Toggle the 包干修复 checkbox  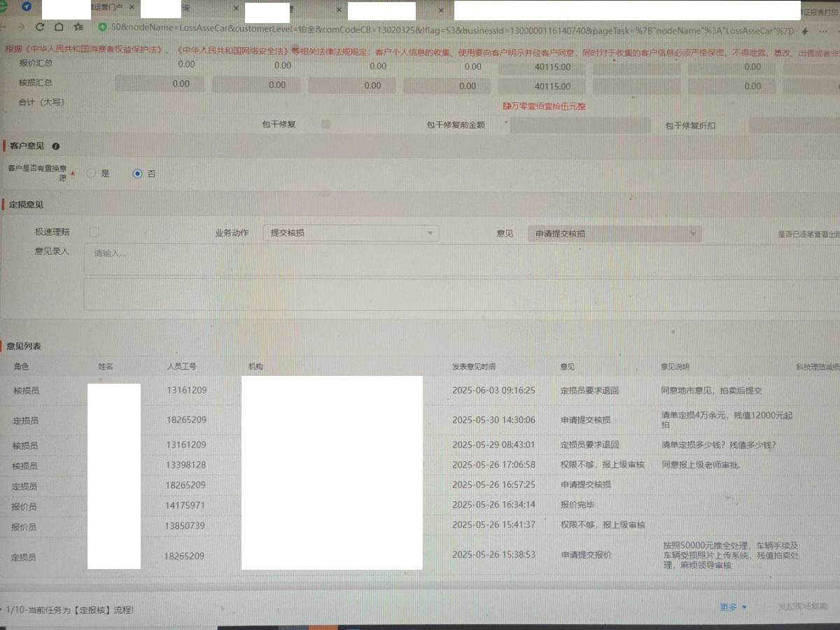tap(325, 125)
